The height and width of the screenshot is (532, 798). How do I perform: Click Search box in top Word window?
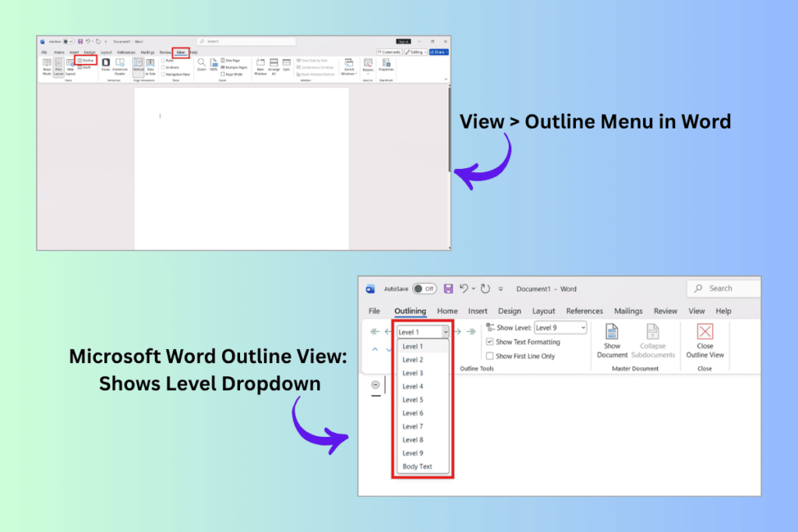(x=246, y=41)
